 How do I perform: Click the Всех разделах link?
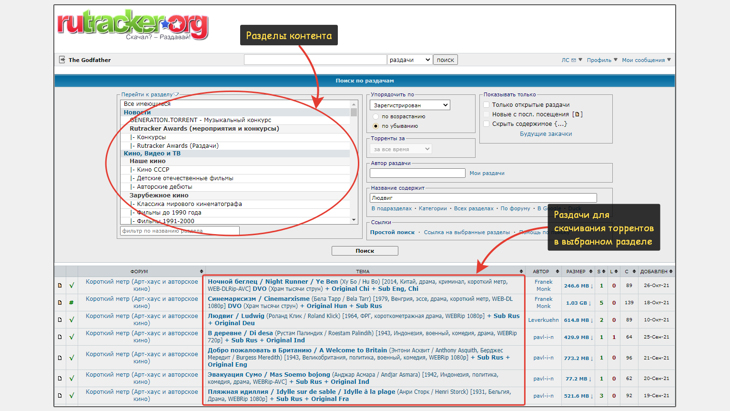pos(473,209)
